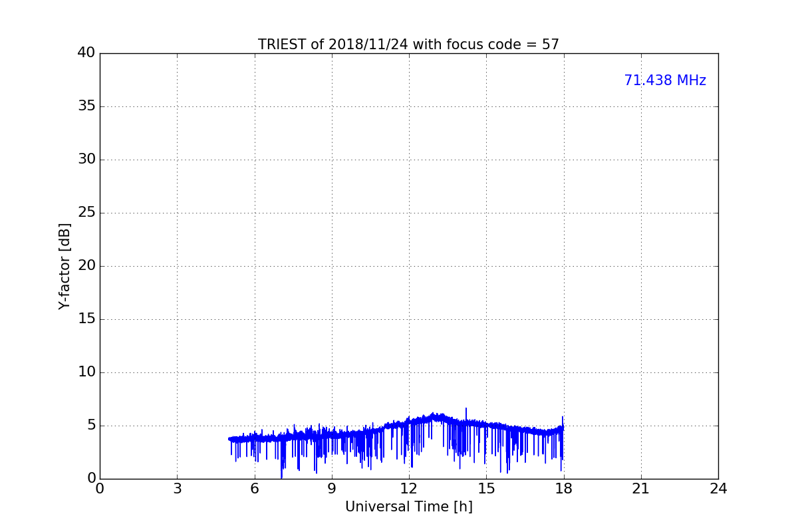
Task: Click y-axis tick label 20
Action: point(86,266)
